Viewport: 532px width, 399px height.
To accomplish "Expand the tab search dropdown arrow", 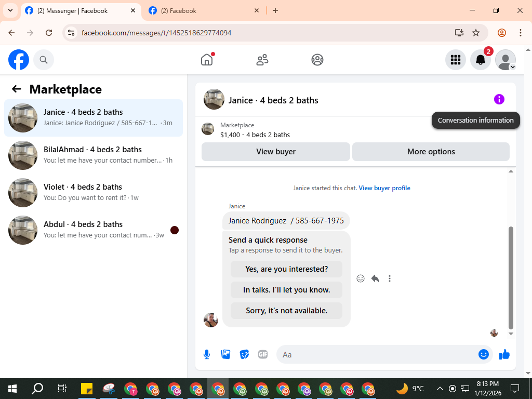I will pos(10,10).
